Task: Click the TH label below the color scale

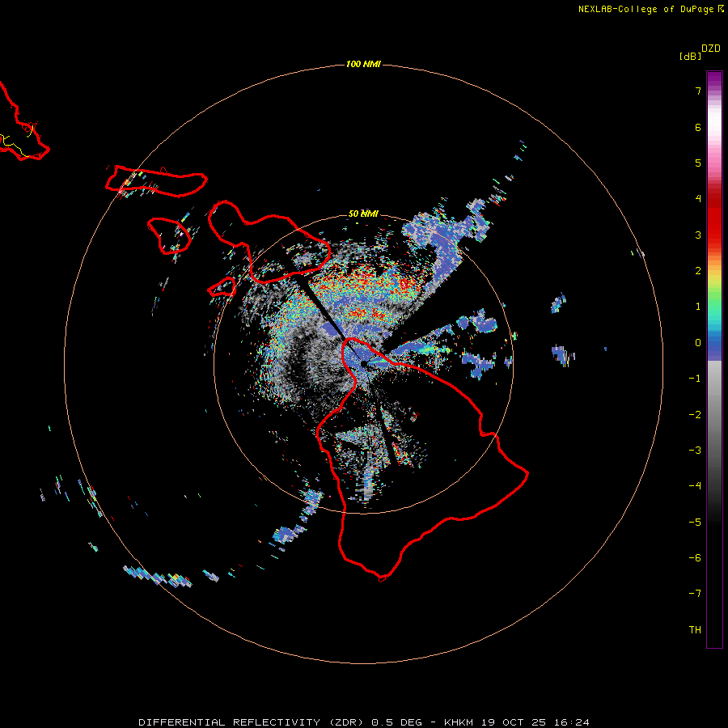Action: 695,630
